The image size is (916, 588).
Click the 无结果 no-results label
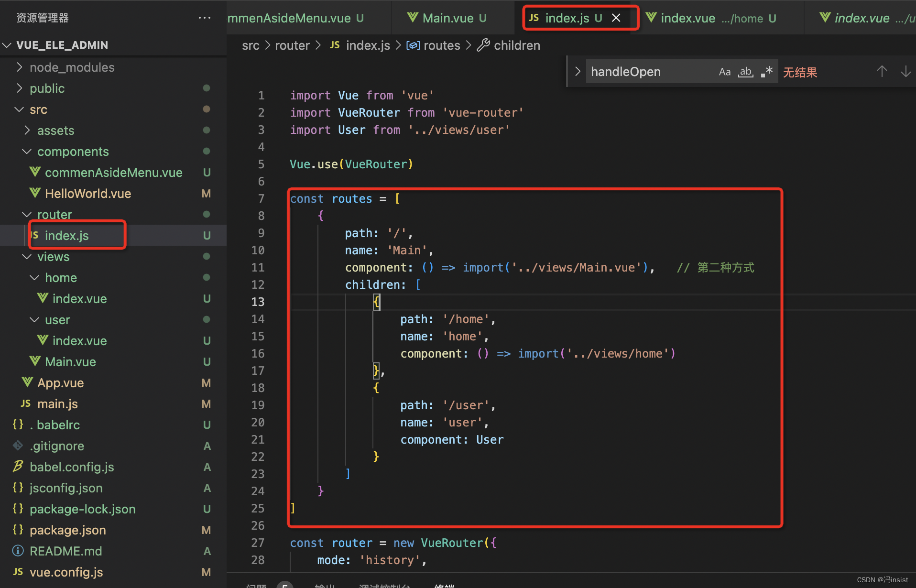click(800, 72)
